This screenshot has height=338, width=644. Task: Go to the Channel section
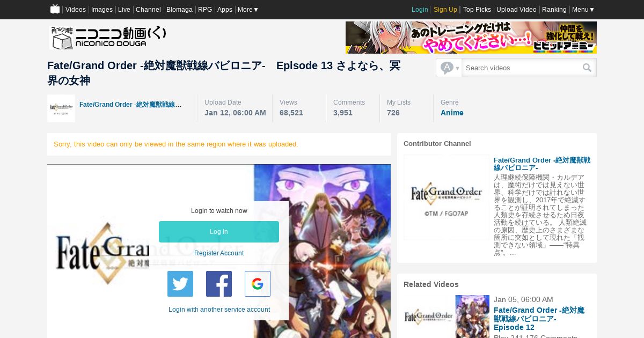click(148, 10)
